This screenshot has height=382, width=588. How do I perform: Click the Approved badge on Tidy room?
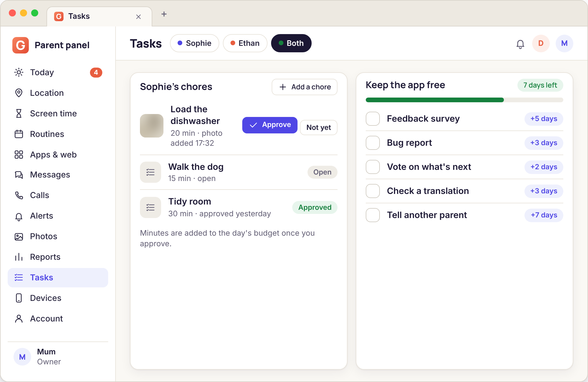pos(315,207)
